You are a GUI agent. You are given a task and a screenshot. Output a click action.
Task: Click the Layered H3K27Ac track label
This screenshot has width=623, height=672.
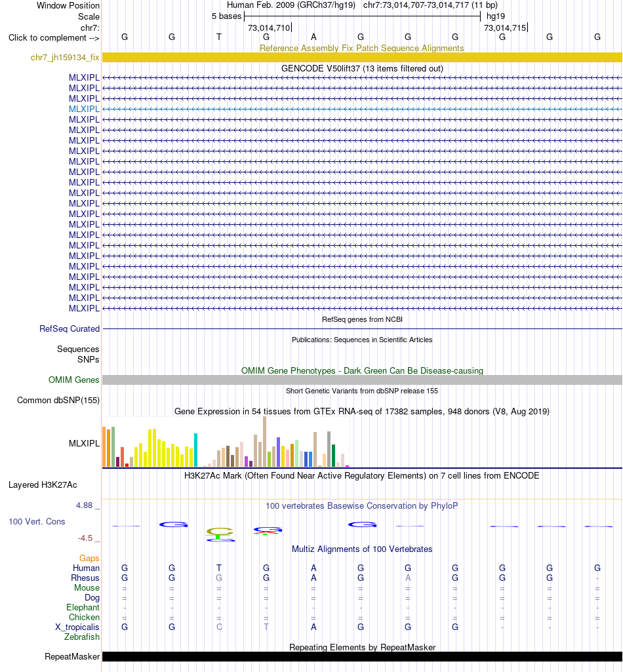click(x=43, y=484)
